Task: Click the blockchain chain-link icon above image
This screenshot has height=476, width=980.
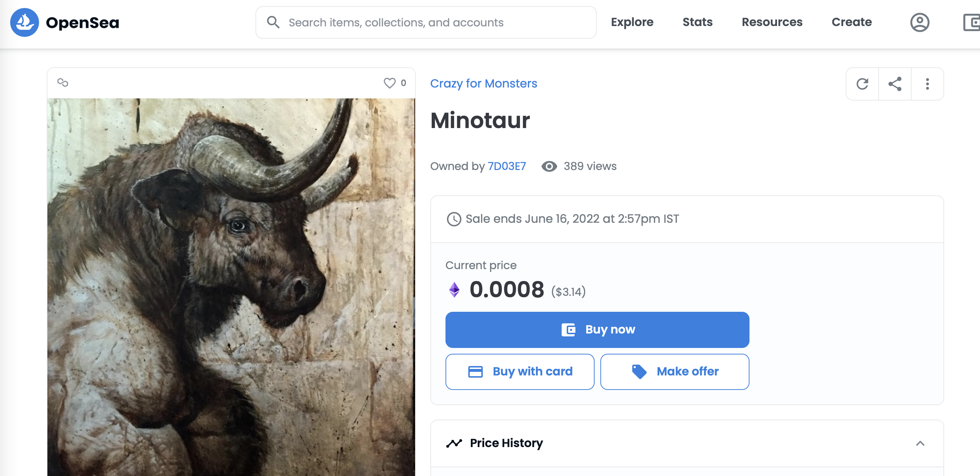Action: pos(63,82)
